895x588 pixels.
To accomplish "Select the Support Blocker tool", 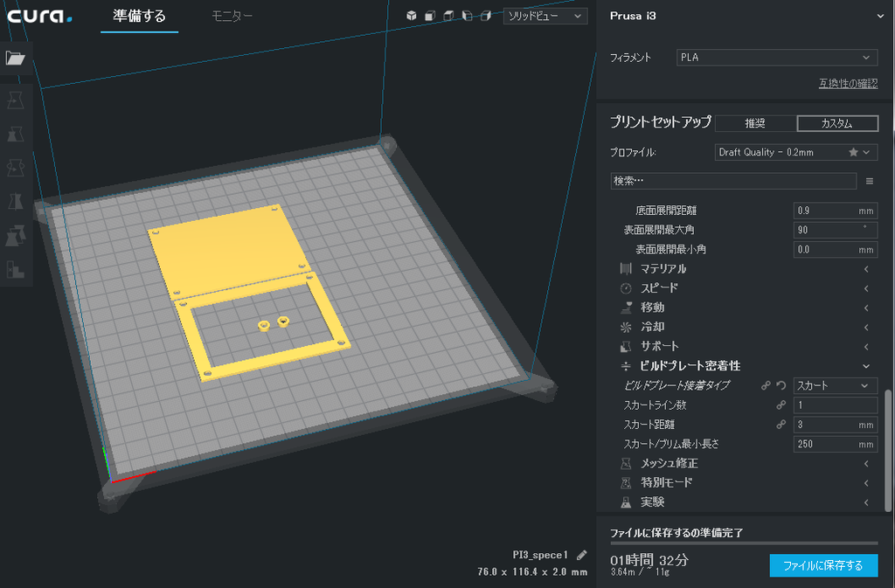I will 16,268.
